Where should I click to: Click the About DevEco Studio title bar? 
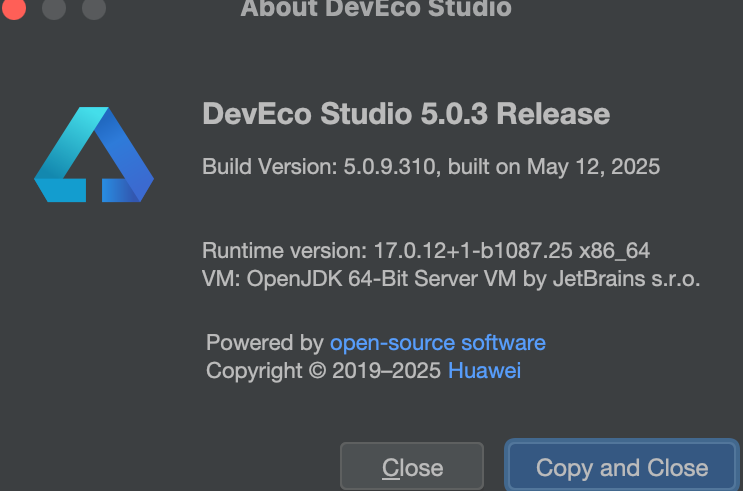pyautogui.click(x=375, y=9)
